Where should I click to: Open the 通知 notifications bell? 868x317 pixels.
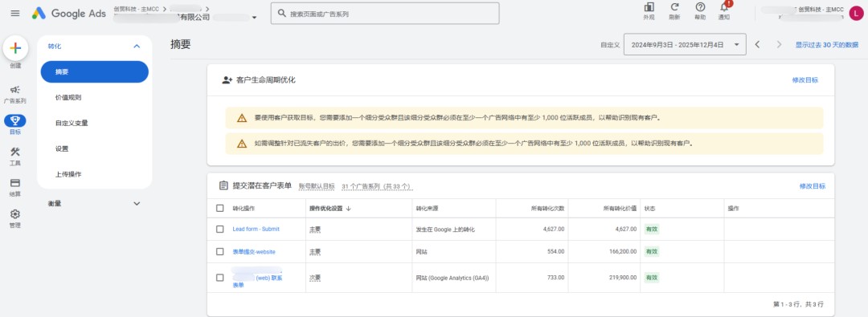724,7
